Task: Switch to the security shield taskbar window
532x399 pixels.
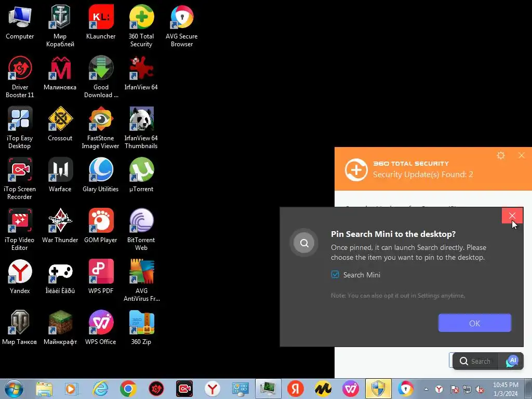Action: click(378, 389)
